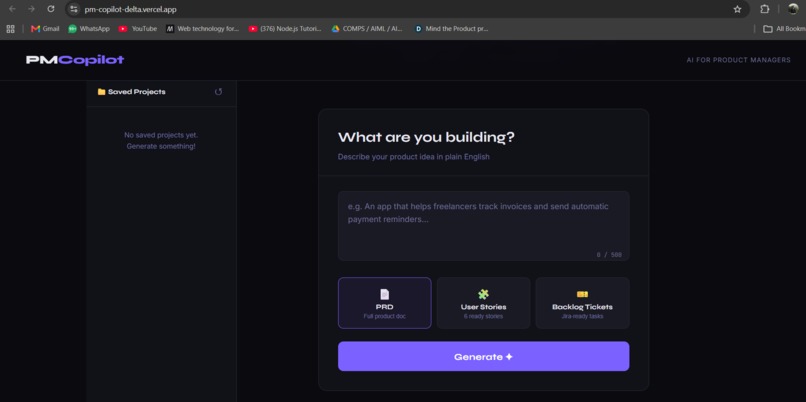The image size is (806, 402).
Task: Open the browser extensions puzzle icon
Action: point(764,9)
